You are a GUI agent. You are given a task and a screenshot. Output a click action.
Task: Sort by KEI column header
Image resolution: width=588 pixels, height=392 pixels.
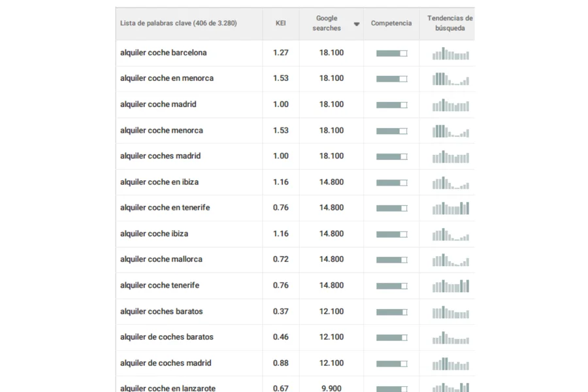point(280,24)
